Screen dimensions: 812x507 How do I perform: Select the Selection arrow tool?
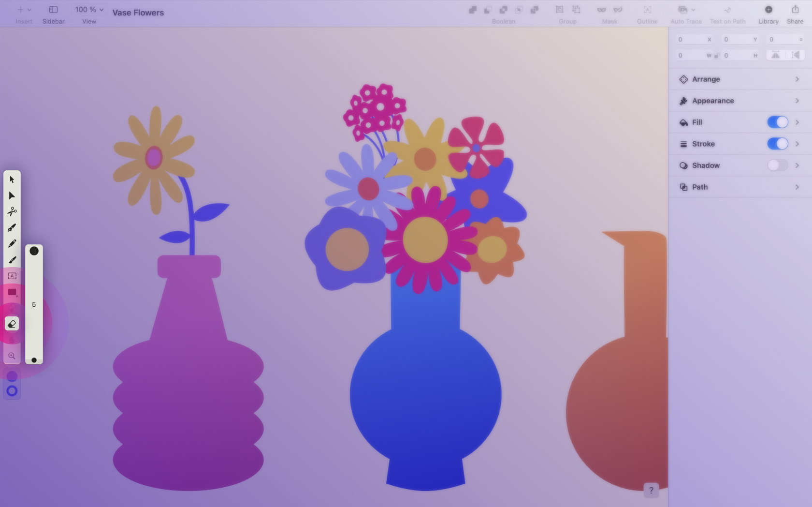tap(12, 179)
